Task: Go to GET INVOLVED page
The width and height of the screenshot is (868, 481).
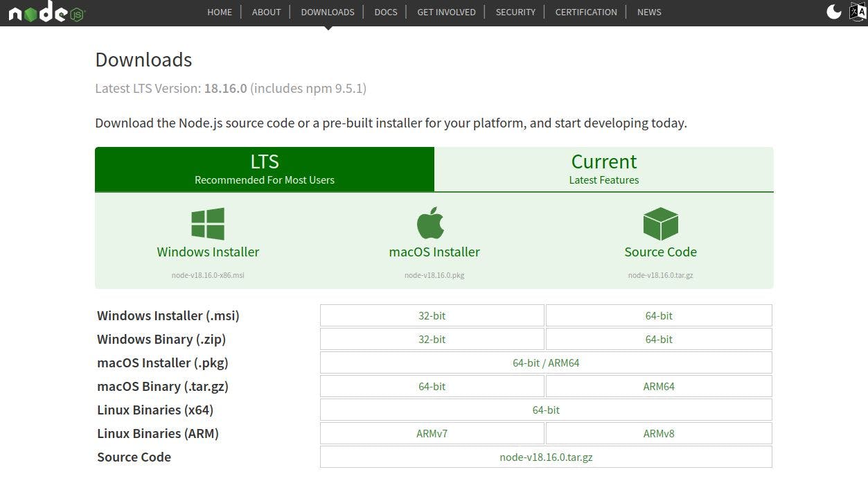Action: 446,12
